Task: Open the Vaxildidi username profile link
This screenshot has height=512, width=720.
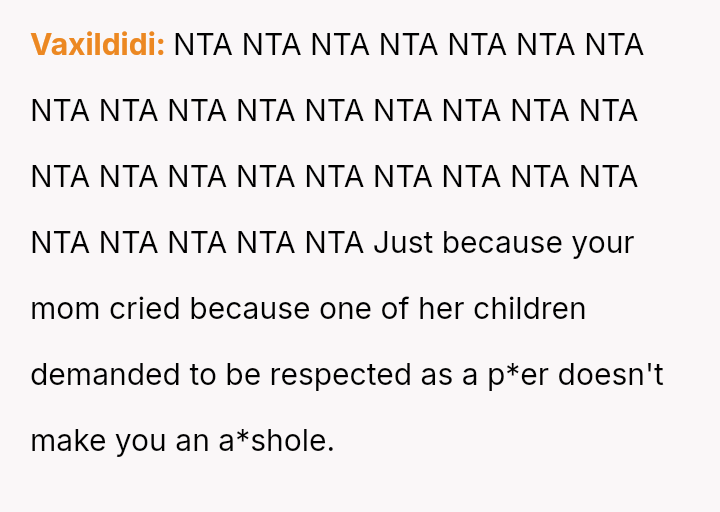Action: tap(97, 45)
